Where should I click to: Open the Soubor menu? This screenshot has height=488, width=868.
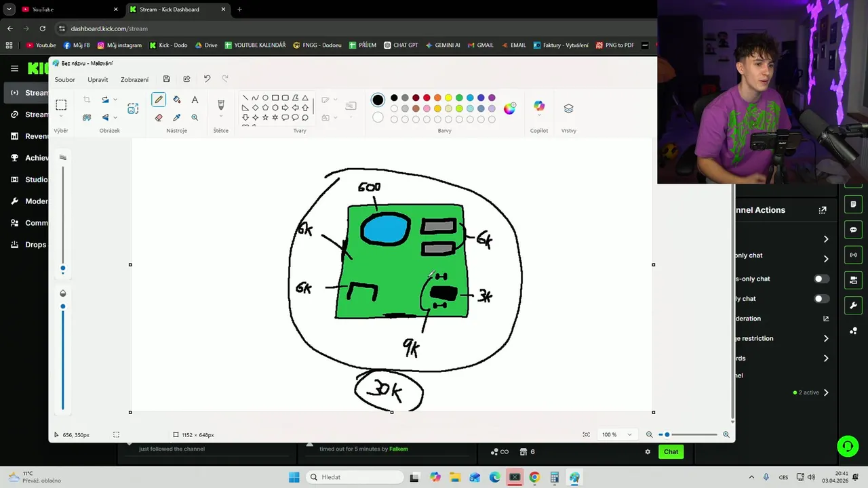[x=65, y=79]
